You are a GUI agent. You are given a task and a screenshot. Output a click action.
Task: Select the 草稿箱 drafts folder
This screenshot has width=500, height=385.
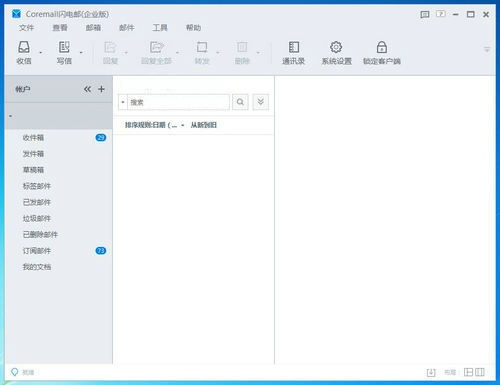[x=59, y=170]
